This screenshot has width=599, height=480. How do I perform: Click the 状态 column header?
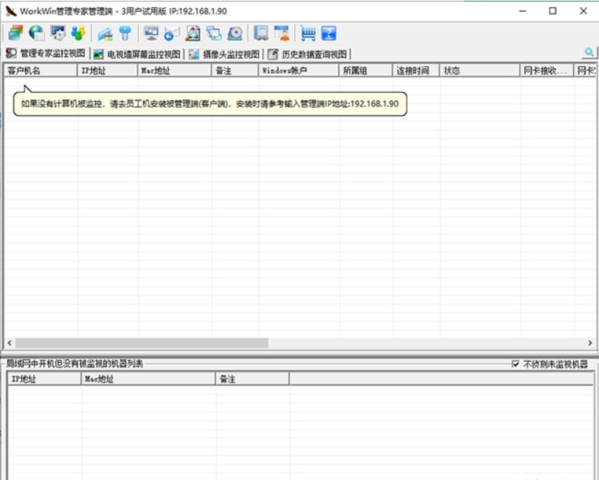coord(479,70)
